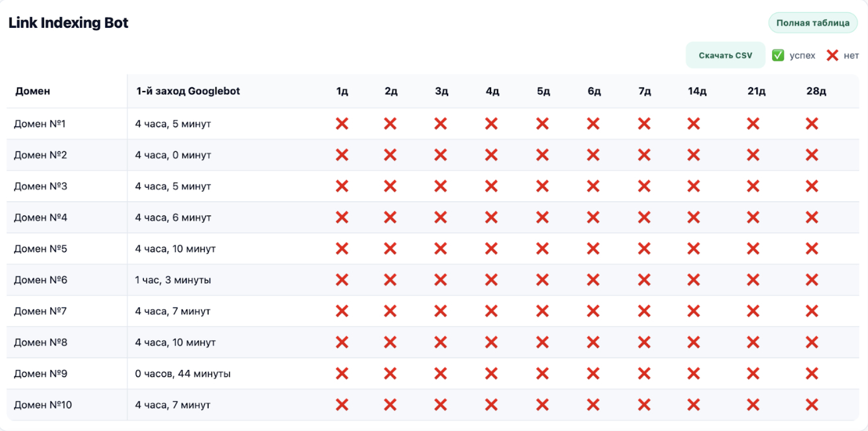Viewport: 868px width, 431px height.
Task: Click the red X for Домен №9 under 28д
Action: 812,373
